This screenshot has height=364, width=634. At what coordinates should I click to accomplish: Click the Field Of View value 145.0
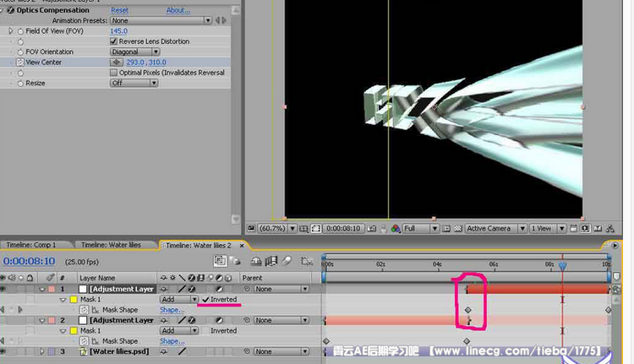coord(118,31)
